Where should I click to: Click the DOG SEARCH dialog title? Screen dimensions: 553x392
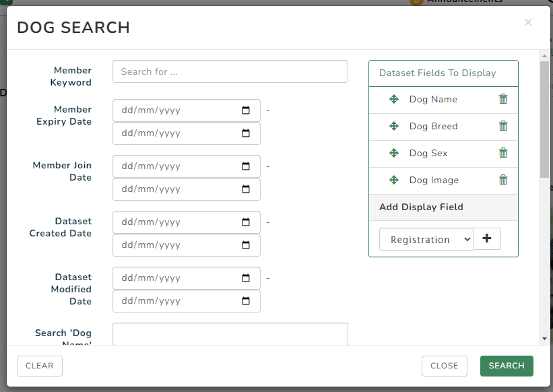point(73,28)
